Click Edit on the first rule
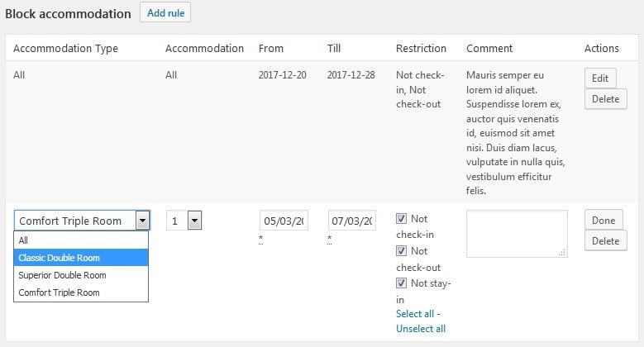 click(x=601, y=78)
